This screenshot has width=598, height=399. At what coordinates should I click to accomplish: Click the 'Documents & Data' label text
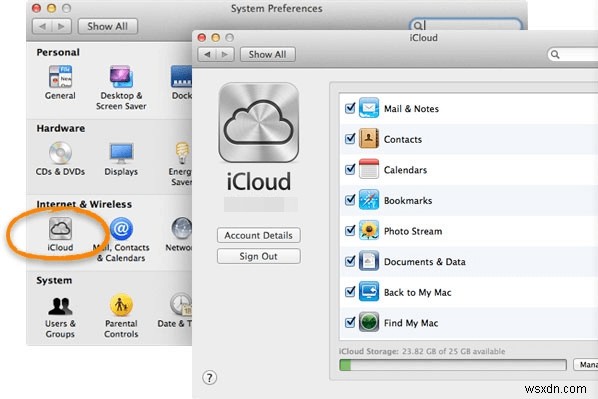pyautogui.click(x=424, y=262)
